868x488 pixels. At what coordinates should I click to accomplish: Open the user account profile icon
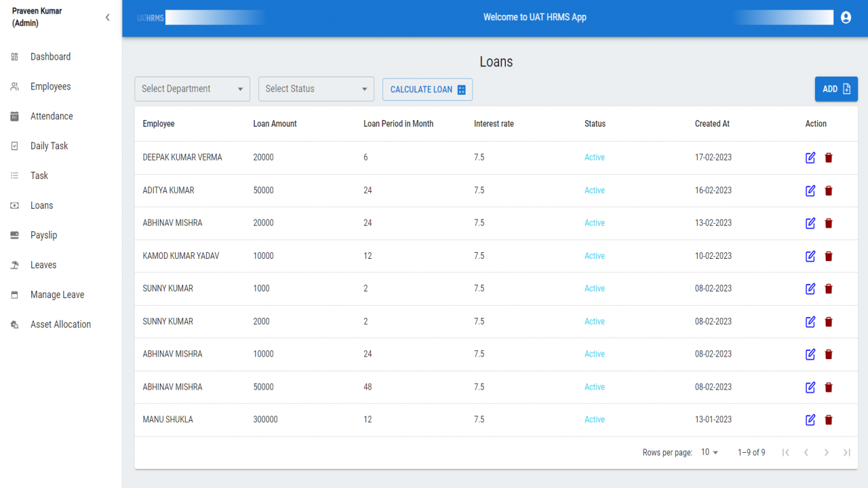(846, 18)
